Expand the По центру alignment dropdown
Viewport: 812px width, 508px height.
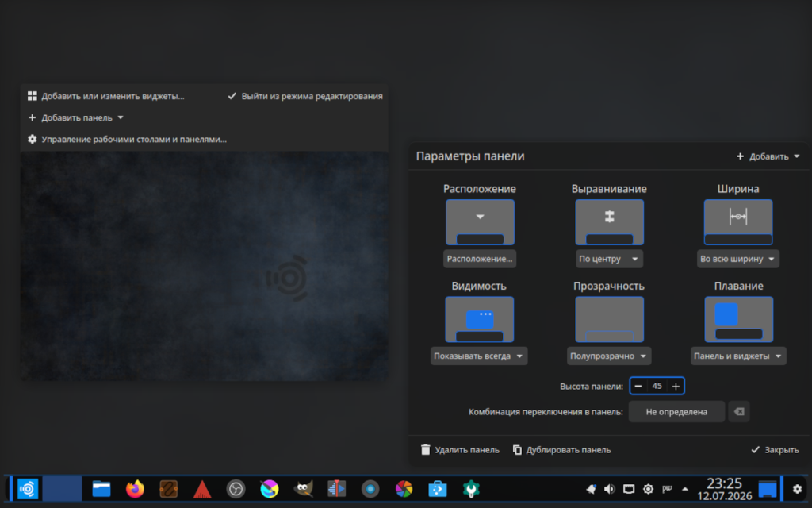pyautogui.click(x=609, y=259)
